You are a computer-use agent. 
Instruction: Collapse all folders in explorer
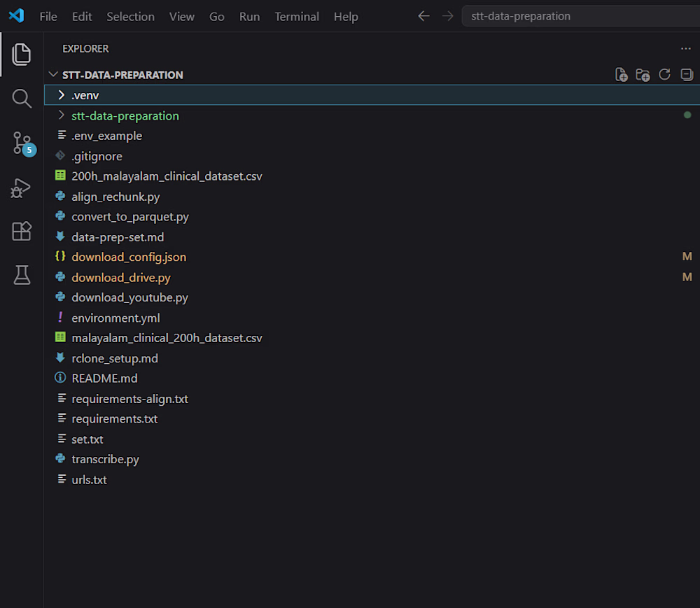[687, 74]
